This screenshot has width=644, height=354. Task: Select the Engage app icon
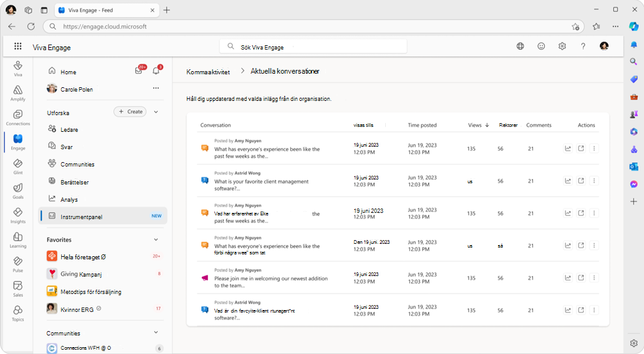pyautogui.click(x=18, y=142)
